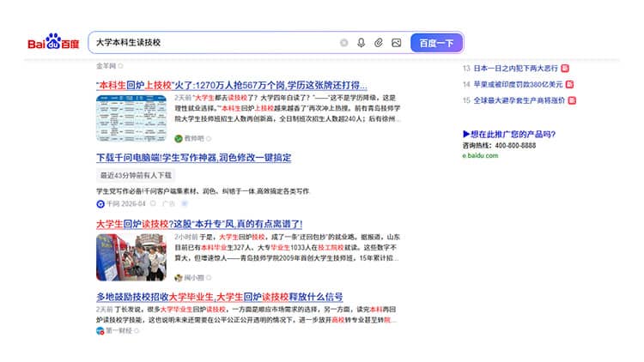
Task: Click the 教师吧 source avatar icon
Action: click(x=179, y=138)
